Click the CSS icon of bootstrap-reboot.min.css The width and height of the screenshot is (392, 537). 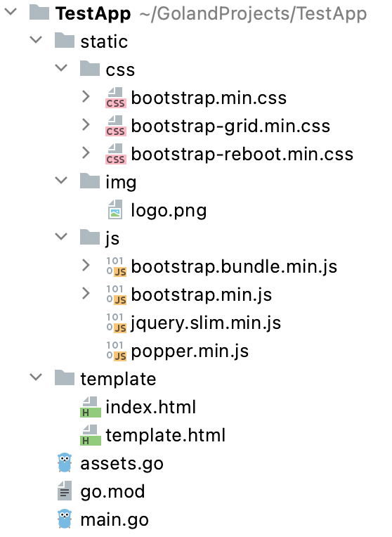[x=116, y=154]
